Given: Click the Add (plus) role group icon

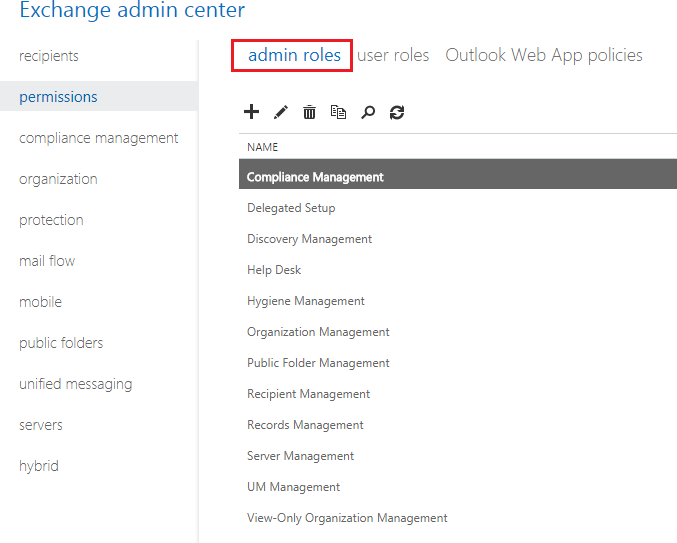Looking at the screenshot, I should tap(251, 112).
